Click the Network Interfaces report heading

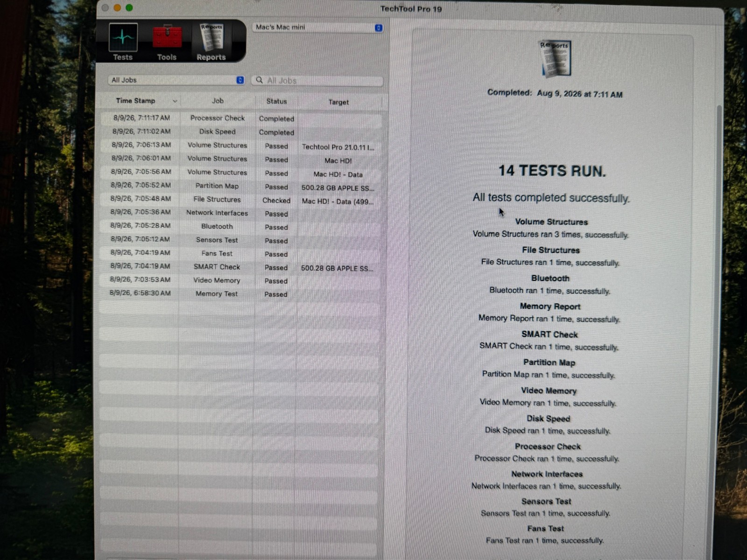pos(547,474)
